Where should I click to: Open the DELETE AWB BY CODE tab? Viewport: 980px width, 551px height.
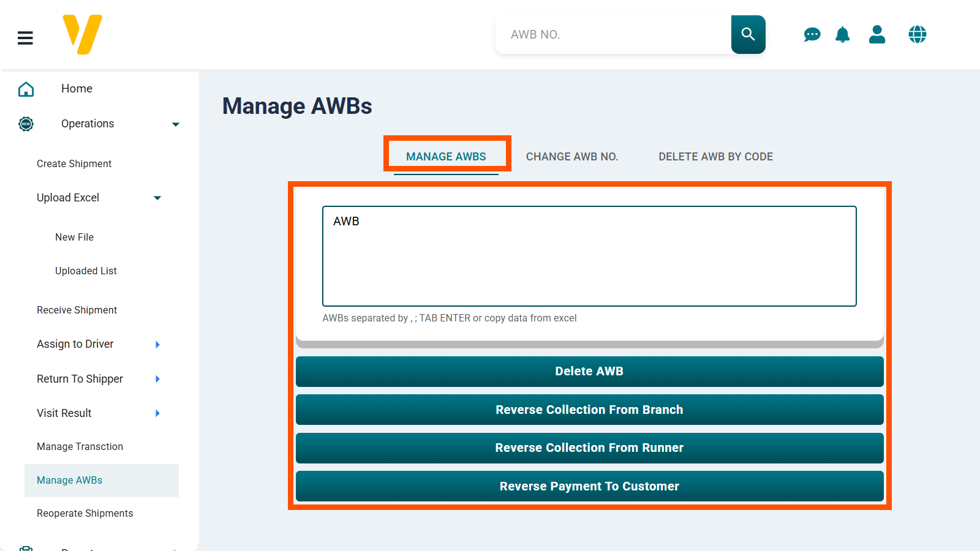[x=715, y=156]
